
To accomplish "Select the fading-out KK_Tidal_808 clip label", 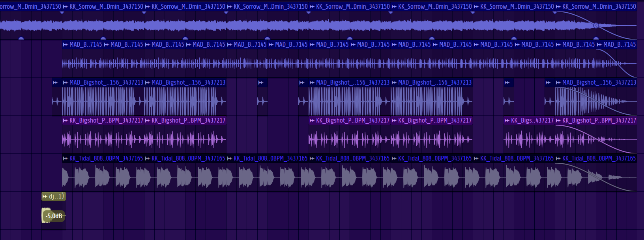I will [x=599, y=158].
